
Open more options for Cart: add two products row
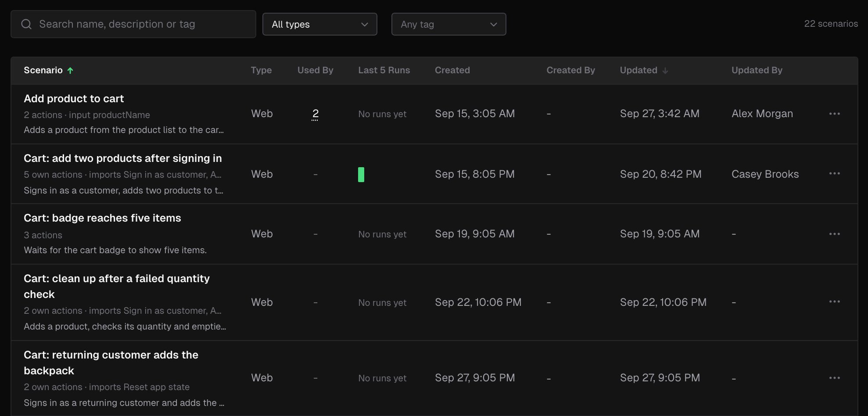click(x=835, y=173)
